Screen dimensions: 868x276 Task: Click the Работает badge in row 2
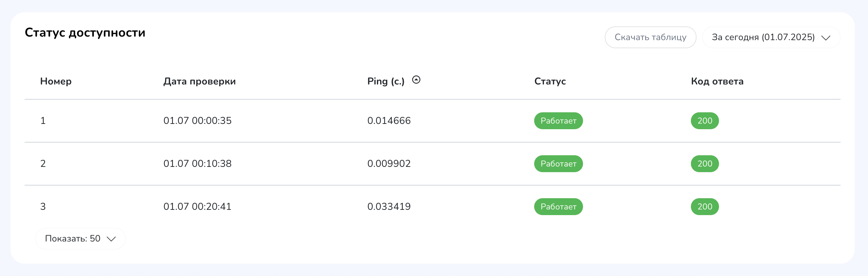(x=558, y=164)
